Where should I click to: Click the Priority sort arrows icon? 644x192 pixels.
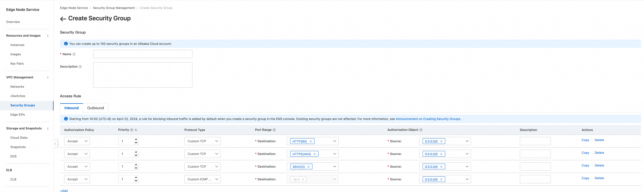(x=136, y=130)
